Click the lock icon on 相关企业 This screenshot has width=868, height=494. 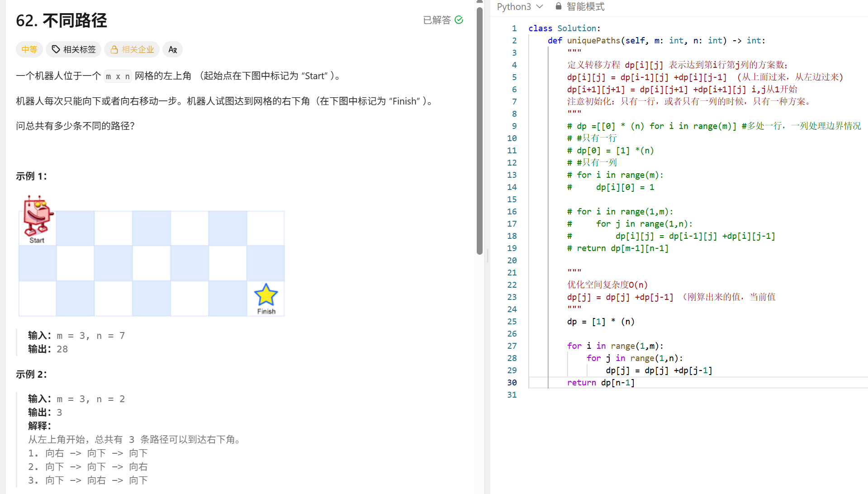[114, 49]
